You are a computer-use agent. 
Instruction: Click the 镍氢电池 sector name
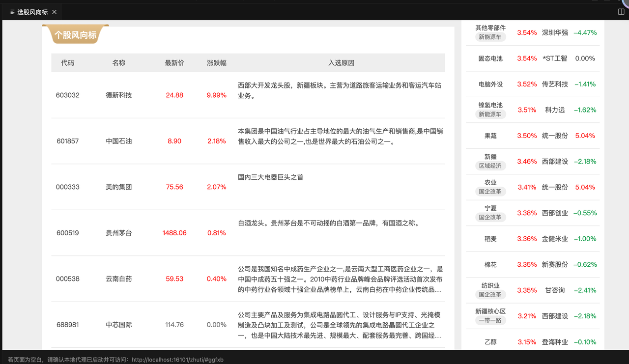click(x=490, y=105)
